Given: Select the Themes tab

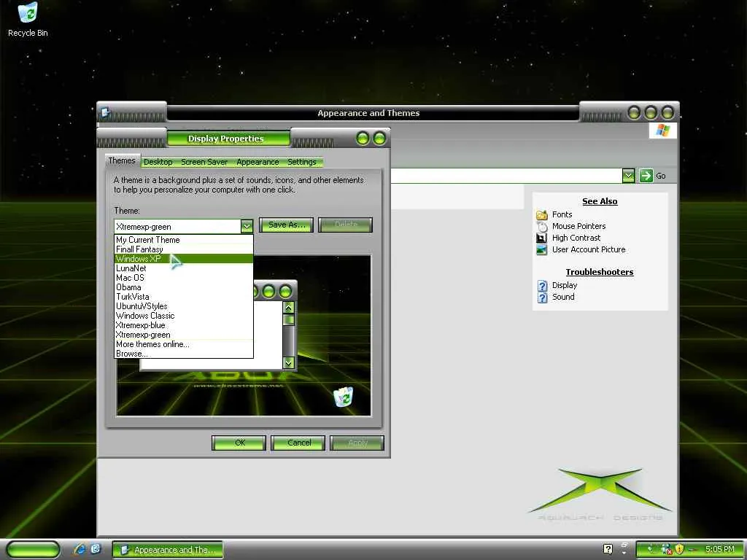Looking at the screenshot, I should 122,160.
